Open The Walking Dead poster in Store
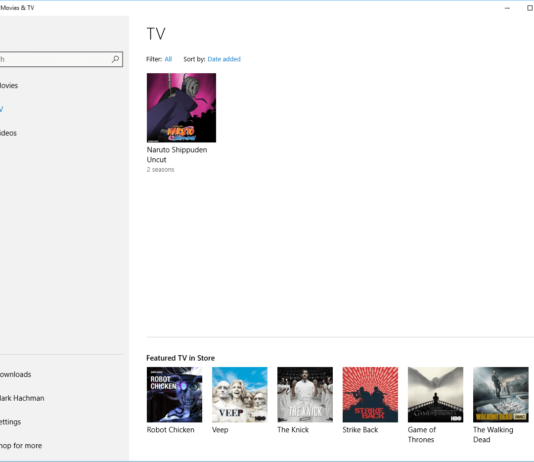Screen dimensions: 534x462 (501, 395)
